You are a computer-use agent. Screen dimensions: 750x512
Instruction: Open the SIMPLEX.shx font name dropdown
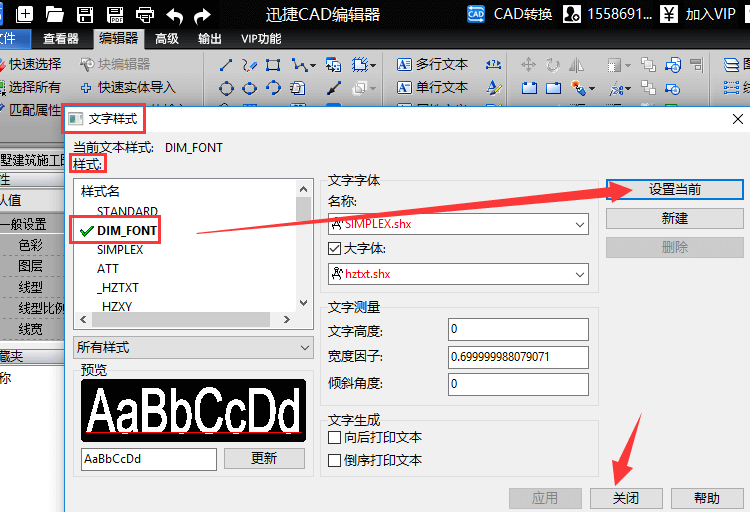[x=580, y=224]
